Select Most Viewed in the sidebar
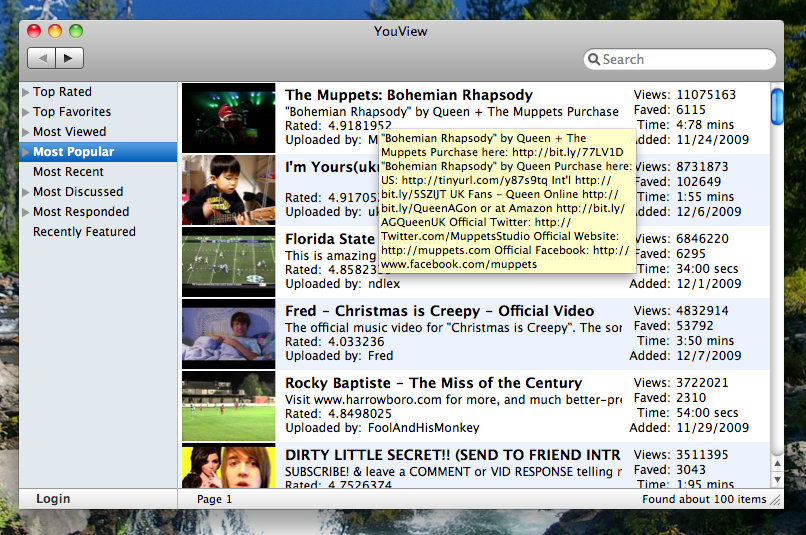Screen dimensions: 806x535 point(69,132)
